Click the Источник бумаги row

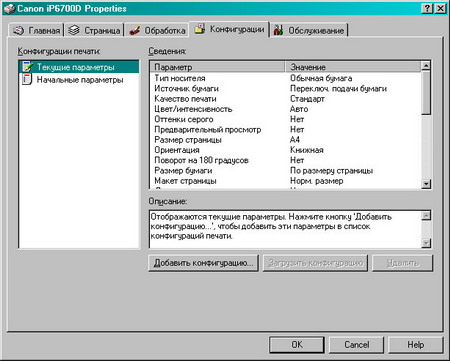tap(286, 88)
